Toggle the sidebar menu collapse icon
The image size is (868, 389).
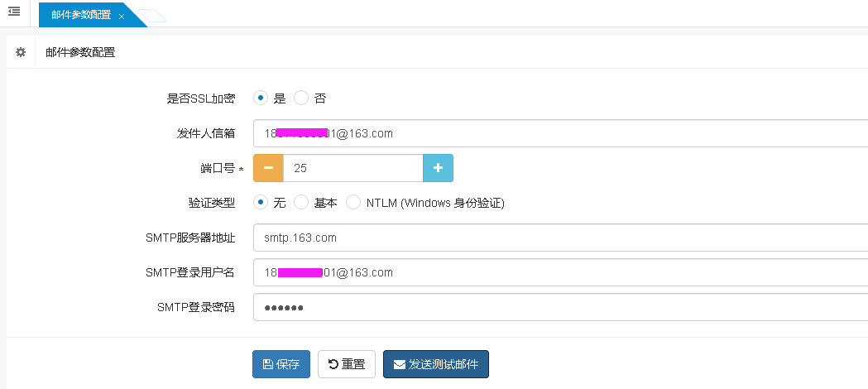pyautogui.click(x=14, y=12)
